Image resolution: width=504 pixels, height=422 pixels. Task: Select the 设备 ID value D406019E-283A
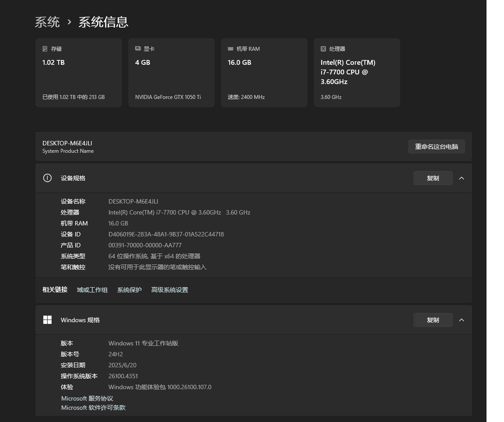coord(166,234)
